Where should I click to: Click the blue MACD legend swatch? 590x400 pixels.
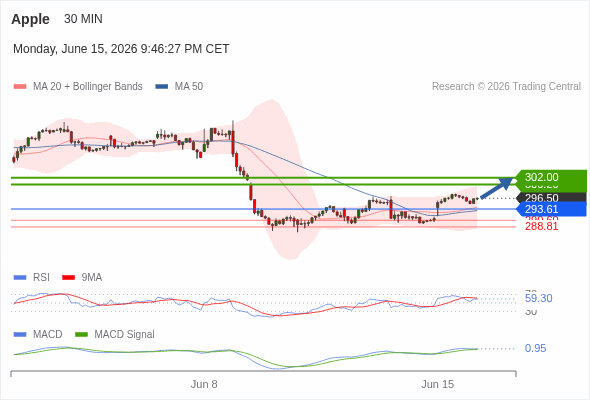[20, 335]
